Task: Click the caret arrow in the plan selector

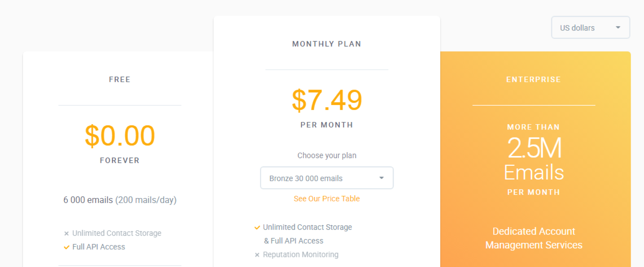Action: pos(381,178)
